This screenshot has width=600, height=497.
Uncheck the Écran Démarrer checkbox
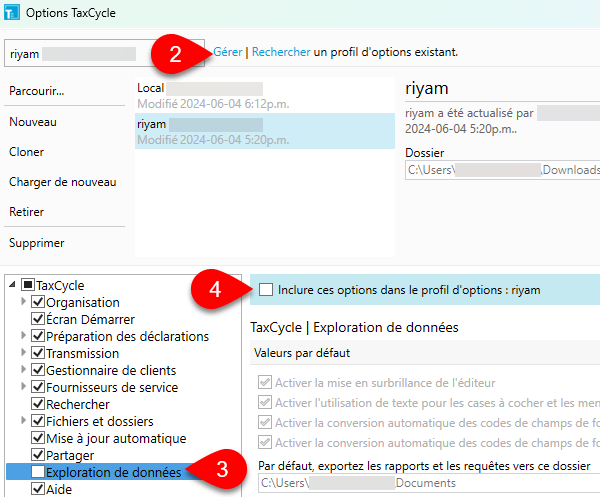[x=38, y=319]
